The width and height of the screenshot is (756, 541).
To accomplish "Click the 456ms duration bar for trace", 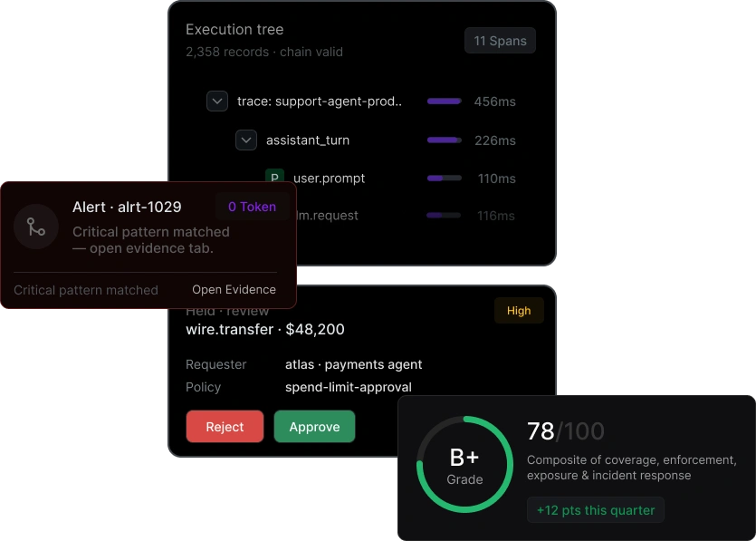I will click(444, 101).
